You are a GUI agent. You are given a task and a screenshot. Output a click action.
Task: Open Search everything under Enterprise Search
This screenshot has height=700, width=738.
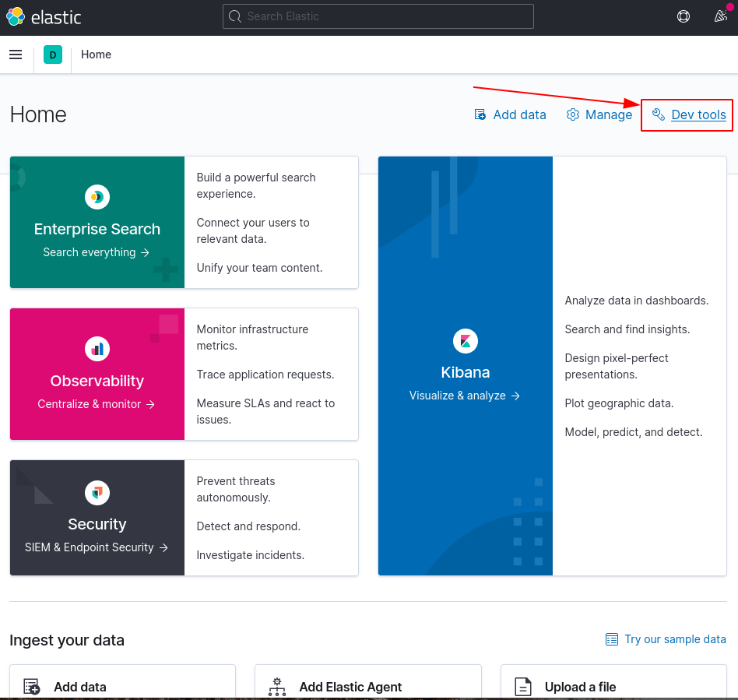tap(97, 252)
